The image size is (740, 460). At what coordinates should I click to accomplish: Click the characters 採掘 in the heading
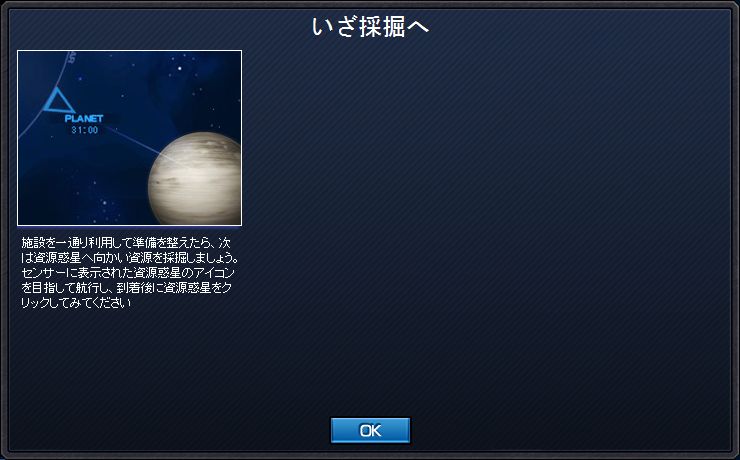click(x=382, y=27)
